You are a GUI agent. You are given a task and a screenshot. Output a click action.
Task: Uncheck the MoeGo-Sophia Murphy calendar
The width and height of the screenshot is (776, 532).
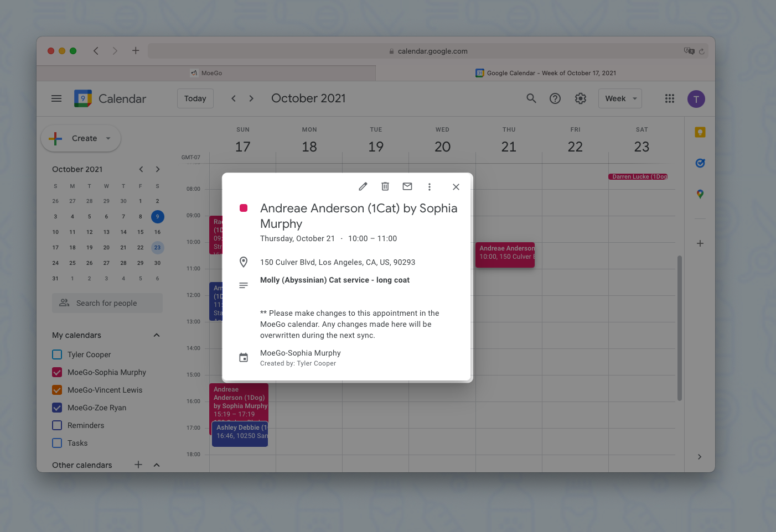point(57,372)
